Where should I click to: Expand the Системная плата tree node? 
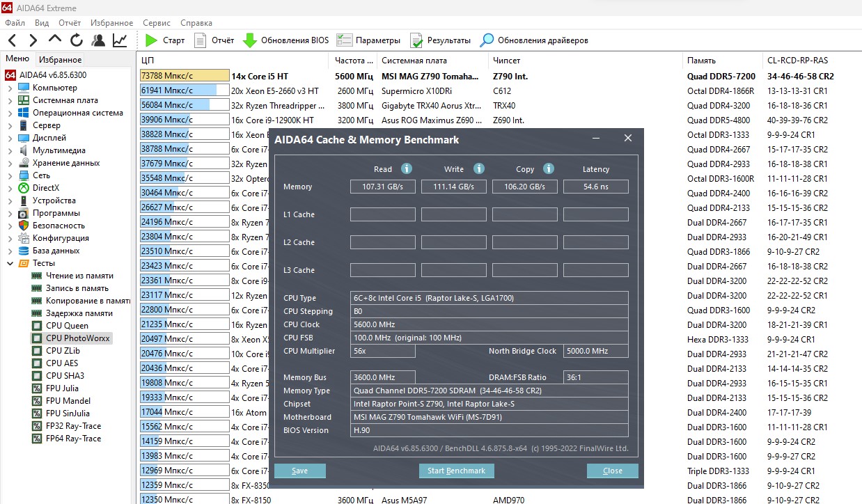point(10,100)
